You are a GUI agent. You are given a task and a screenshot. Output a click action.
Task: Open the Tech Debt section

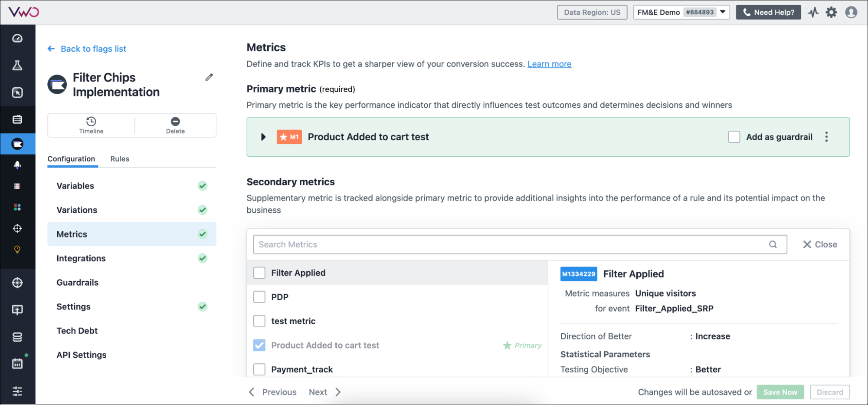click(x=132, y=331)
